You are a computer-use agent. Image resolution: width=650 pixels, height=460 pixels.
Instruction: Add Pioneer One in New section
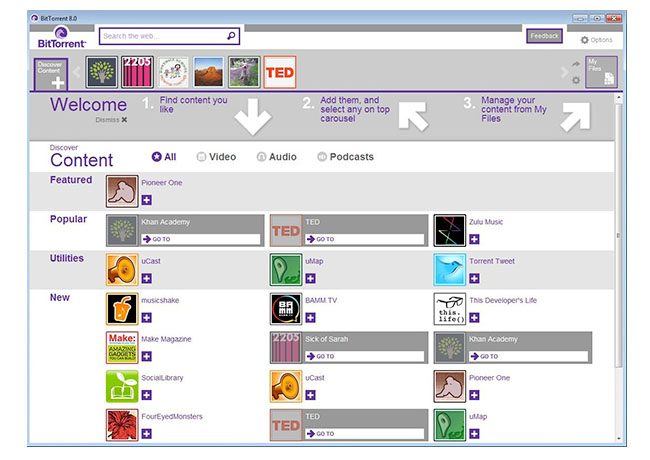pyautogui.click(x=474, y=395)
